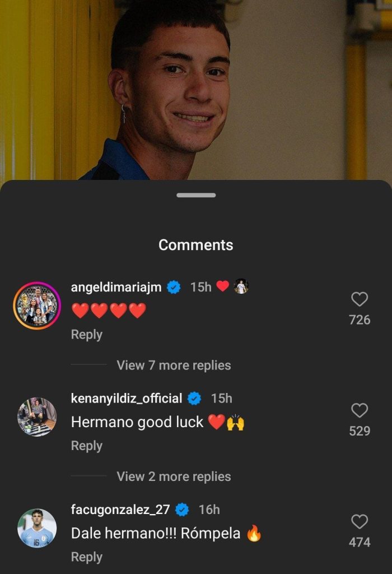
Task: Reply to kenanyildiz_official's comment
Action: point(86,446)
